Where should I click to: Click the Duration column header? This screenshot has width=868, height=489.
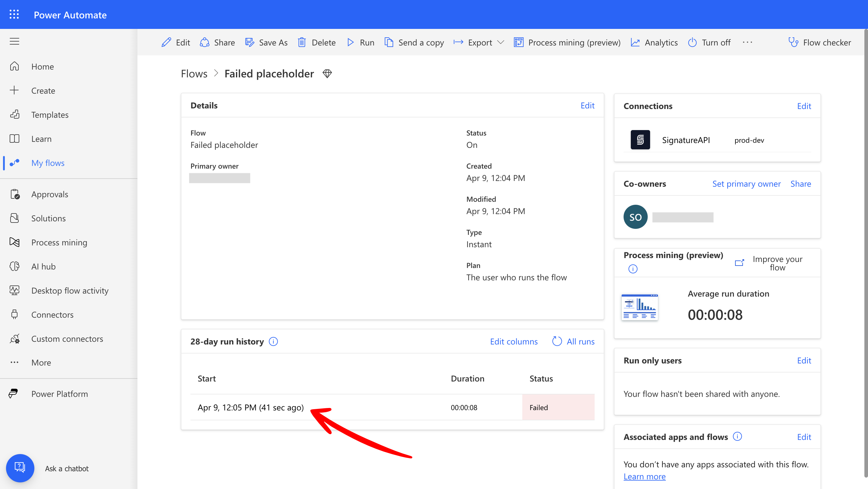[x=467, y=378]
